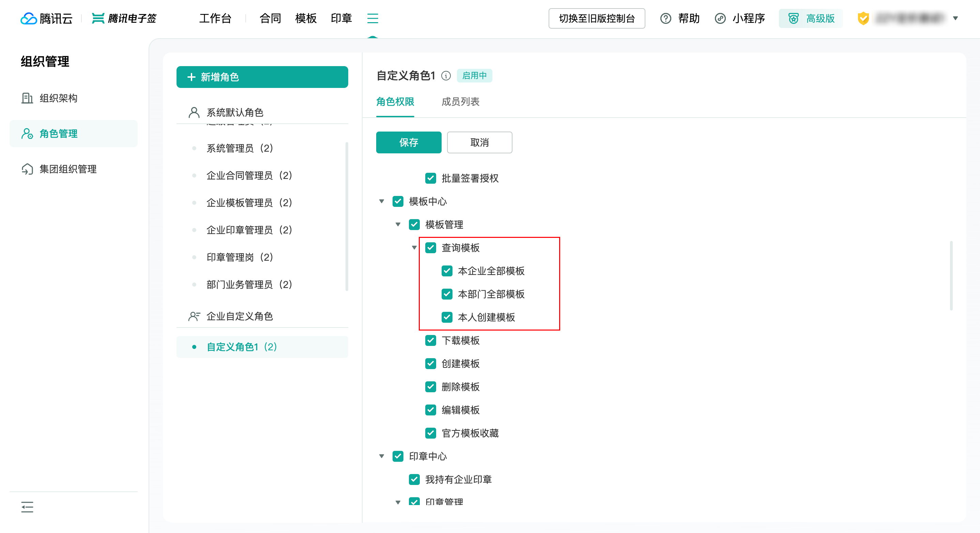Click the permissions list vertical scrollbar
The image size is (980, 533).
(951, 275)
